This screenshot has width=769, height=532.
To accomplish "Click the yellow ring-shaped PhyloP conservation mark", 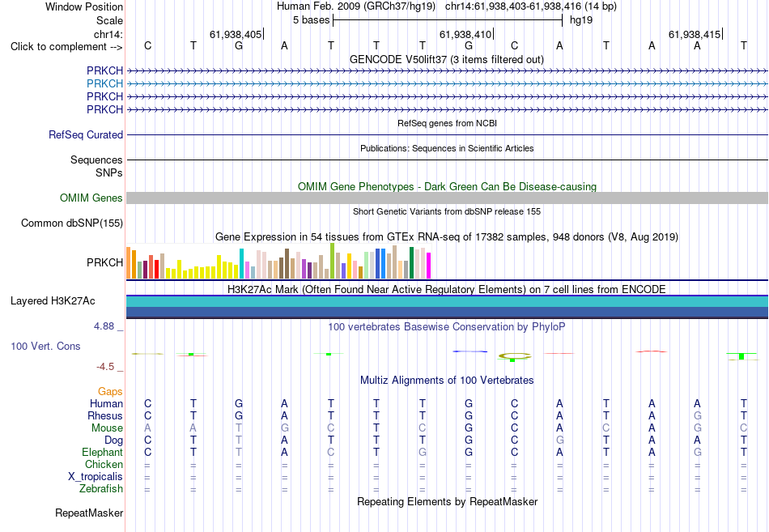I will 515,355.
